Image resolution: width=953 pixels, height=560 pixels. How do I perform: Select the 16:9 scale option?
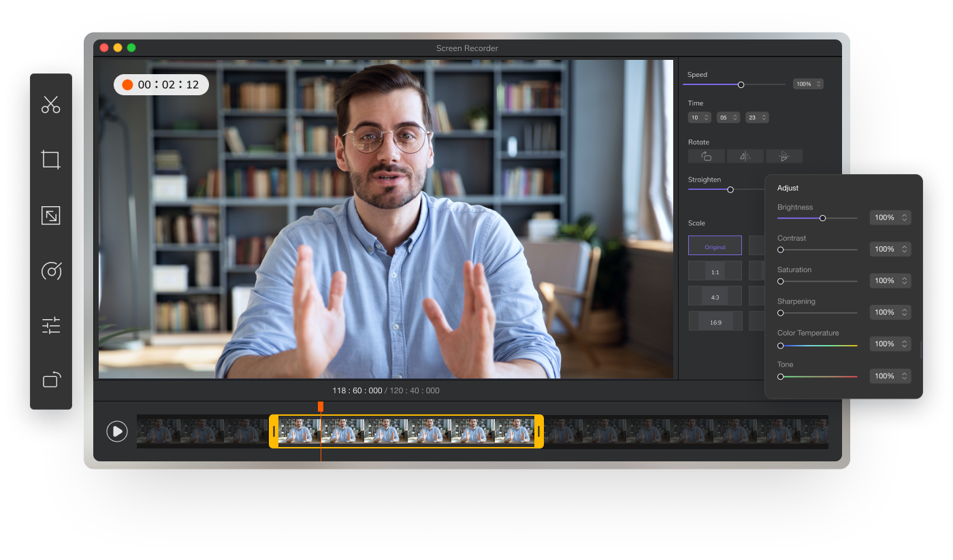coord(715,321)
